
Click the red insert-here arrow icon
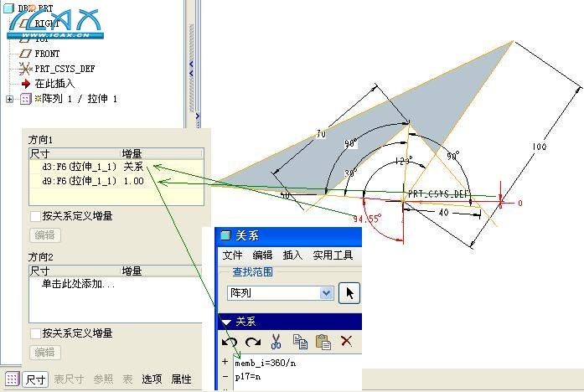[25, 84]
